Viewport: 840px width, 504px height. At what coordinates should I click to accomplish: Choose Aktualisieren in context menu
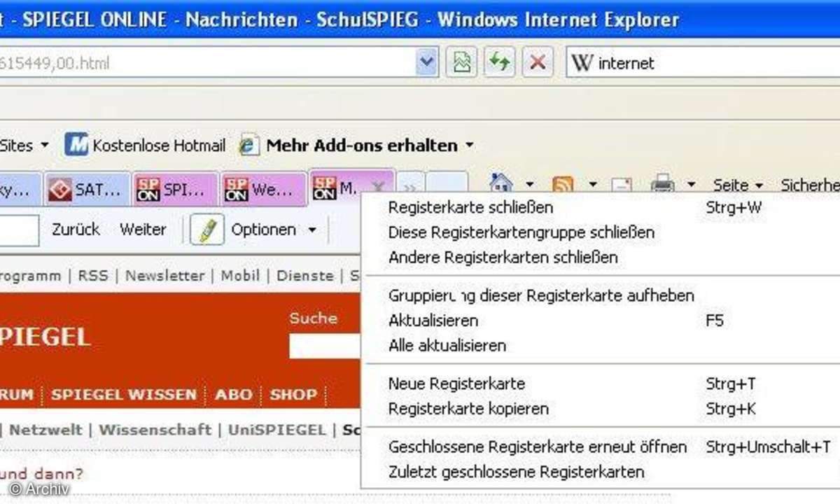[601, 321]
